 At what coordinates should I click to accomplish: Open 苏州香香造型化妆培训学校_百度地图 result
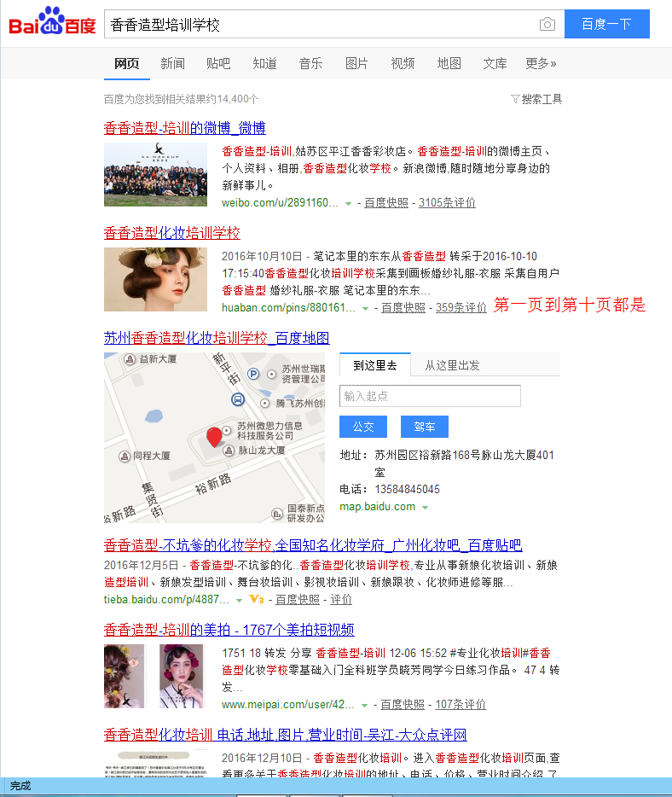pyautogui.click(x=217, y=338)
